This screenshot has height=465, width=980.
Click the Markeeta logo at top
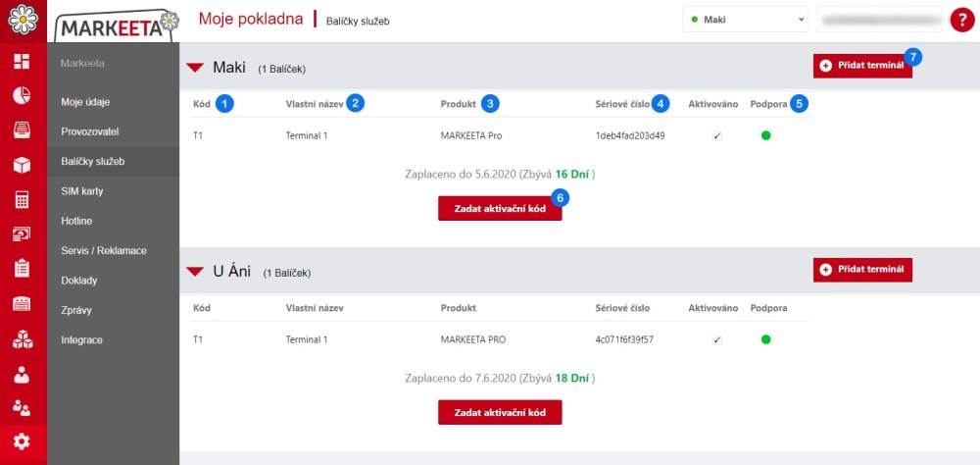[x=117, y=23]
